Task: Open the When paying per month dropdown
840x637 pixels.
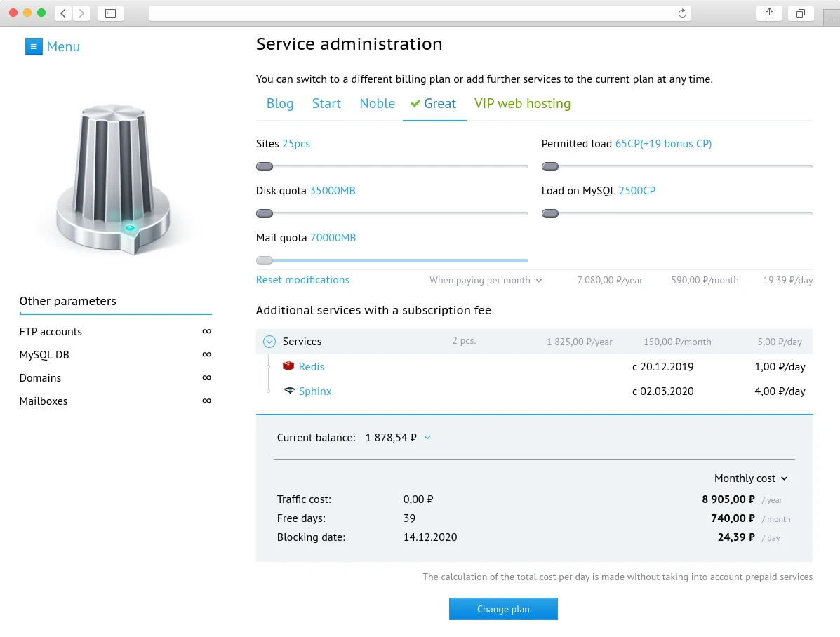Action: click(484, 280)
